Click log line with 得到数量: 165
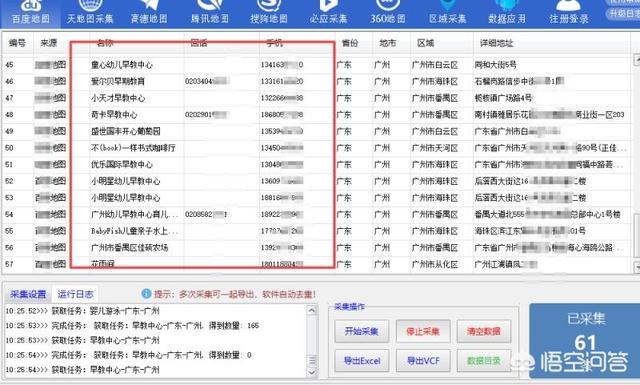The image size is (640, 385). 132,326
